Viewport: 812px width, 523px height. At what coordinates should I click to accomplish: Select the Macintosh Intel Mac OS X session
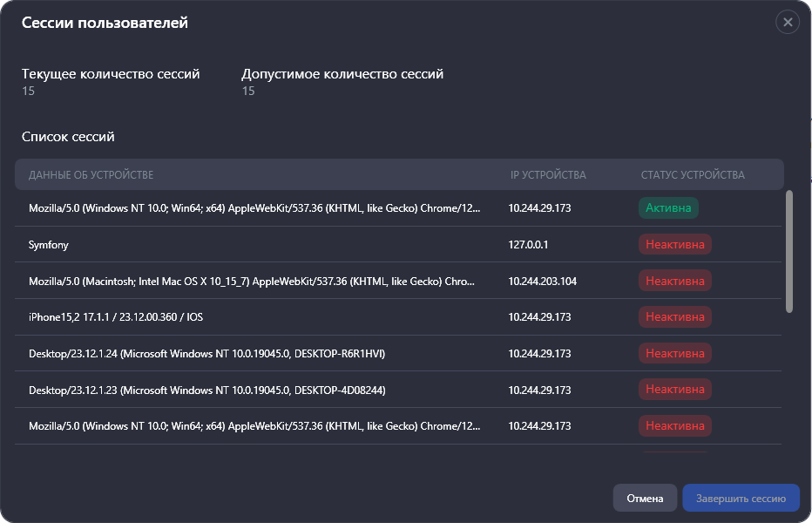[x=251, y=282]
